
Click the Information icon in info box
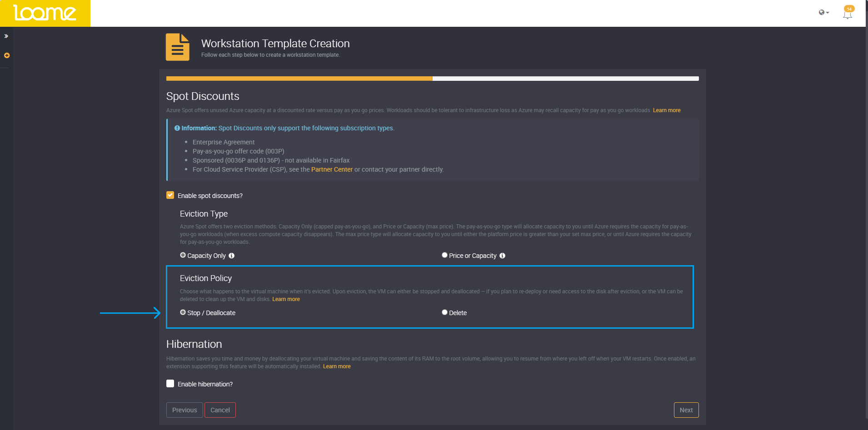click(177, 128)
